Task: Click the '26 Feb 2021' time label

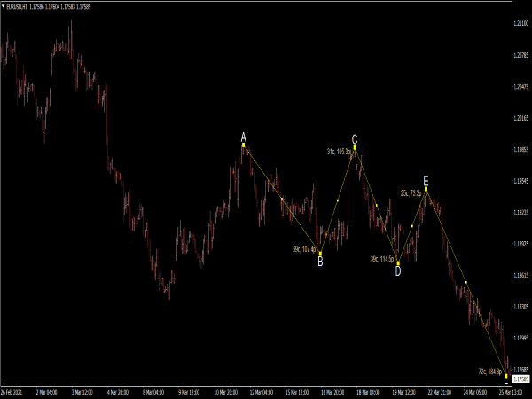Action: click(12, 393)
